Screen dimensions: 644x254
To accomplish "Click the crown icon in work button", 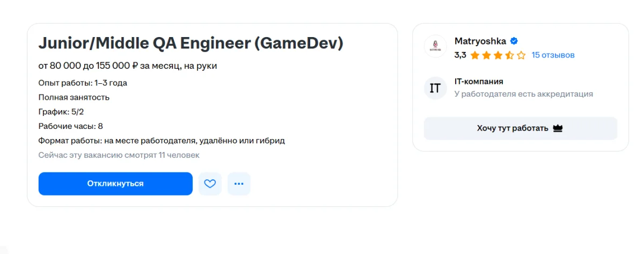I will pyautogui.click(x=557, y=128).
